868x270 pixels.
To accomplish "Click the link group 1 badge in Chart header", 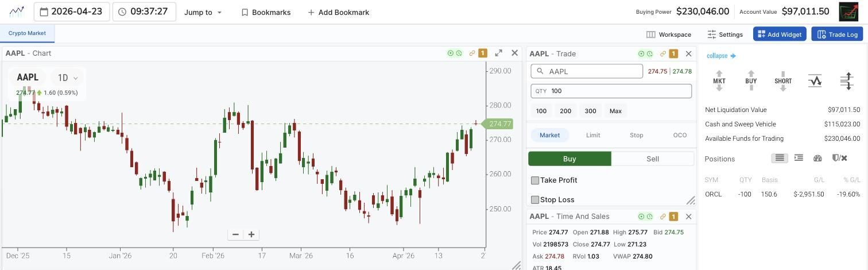I will (483, 53).
